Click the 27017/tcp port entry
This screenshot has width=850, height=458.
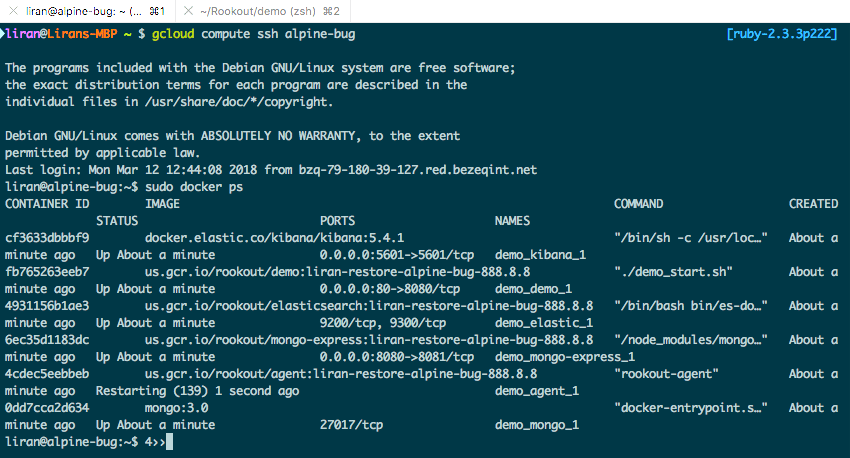[351, 425]
